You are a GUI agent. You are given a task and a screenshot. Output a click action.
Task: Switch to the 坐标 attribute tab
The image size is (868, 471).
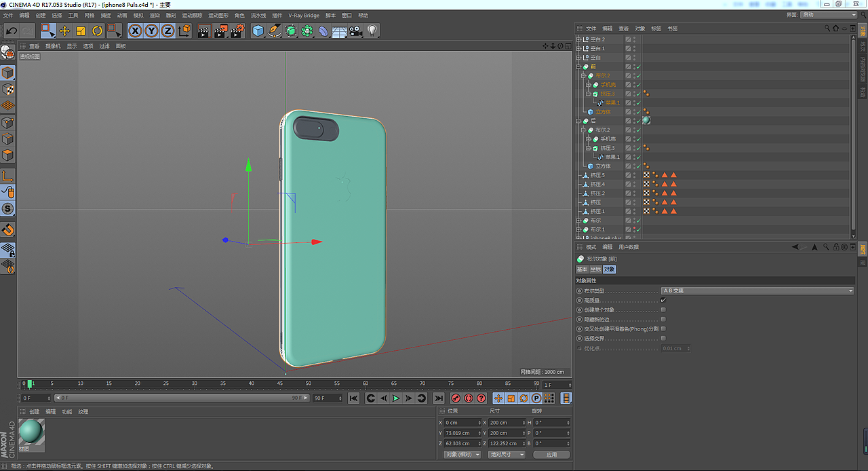point(595,269)
